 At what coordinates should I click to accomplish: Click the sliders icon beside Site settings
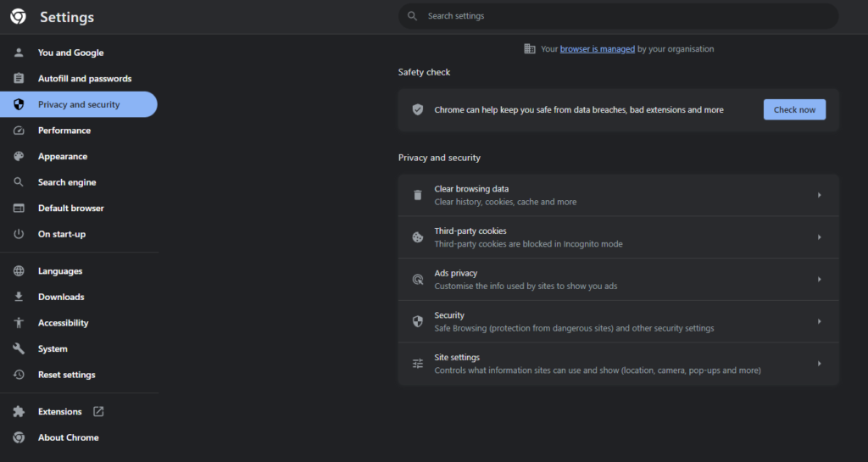417,364
